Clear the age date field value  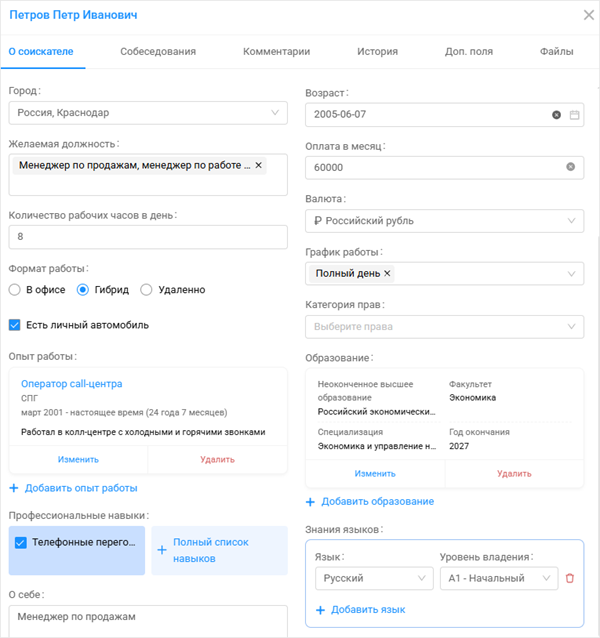[x=556, y=115]
